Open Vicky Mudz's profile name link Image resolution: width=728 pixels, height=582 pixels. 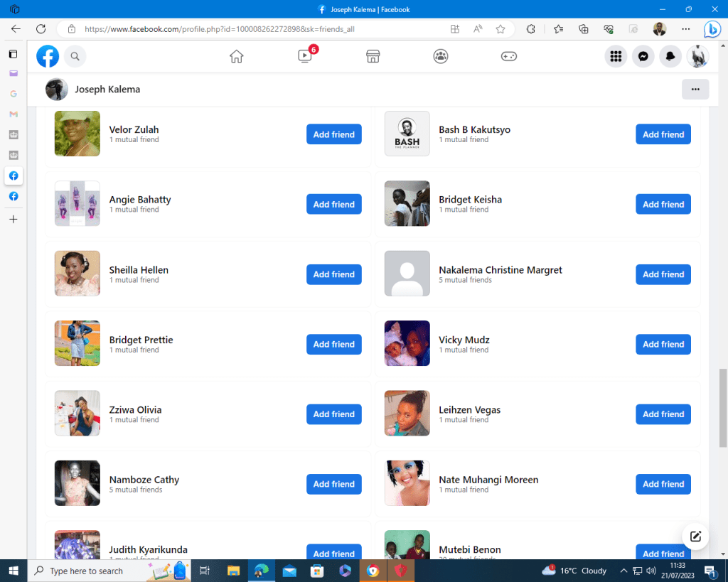tap(464, 340)
